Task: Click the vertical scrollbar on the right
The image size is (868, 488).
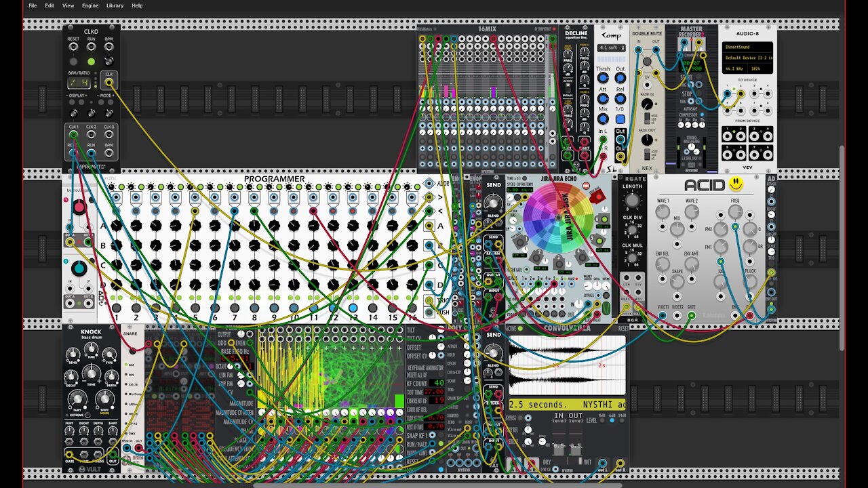Action: coord(843,247)
